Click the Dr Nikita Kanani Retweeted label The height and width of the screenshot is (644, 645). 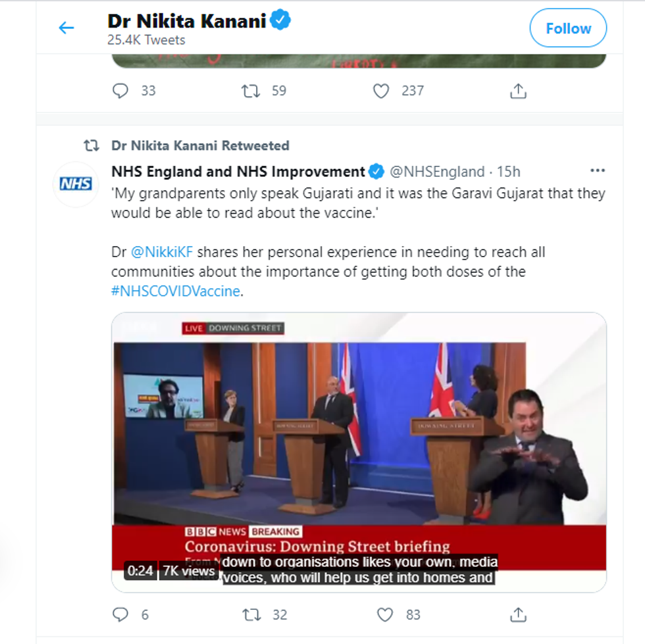200,145
